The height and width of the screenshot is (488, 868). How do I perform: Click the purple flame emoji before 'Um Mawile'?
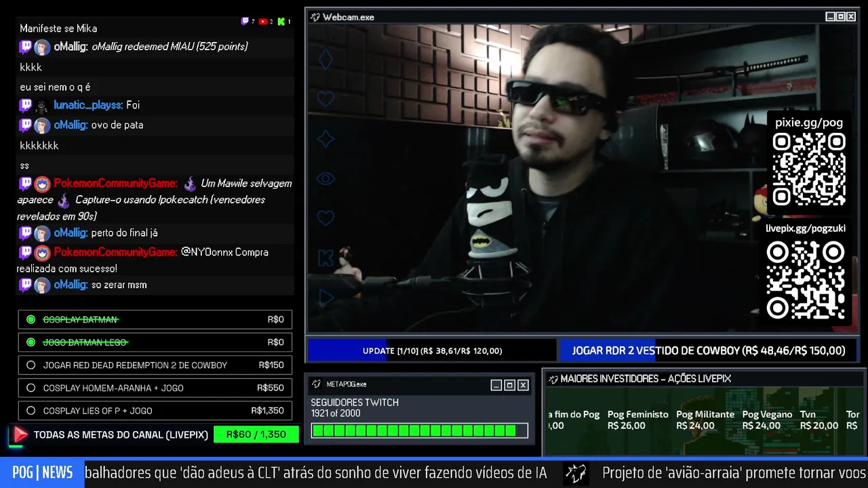click(x=190, y=183)
